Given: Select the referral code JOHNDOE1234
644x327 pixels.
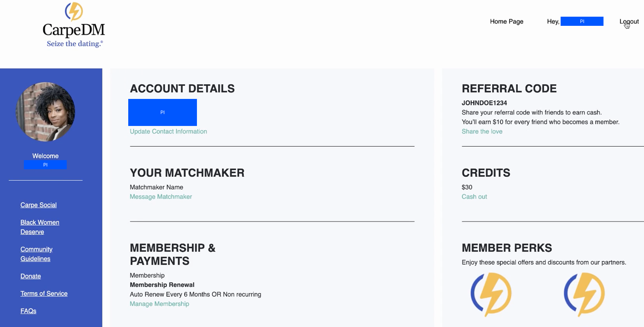Looking at the screenshot, I should pyautogui.click(x=484, y=103).
